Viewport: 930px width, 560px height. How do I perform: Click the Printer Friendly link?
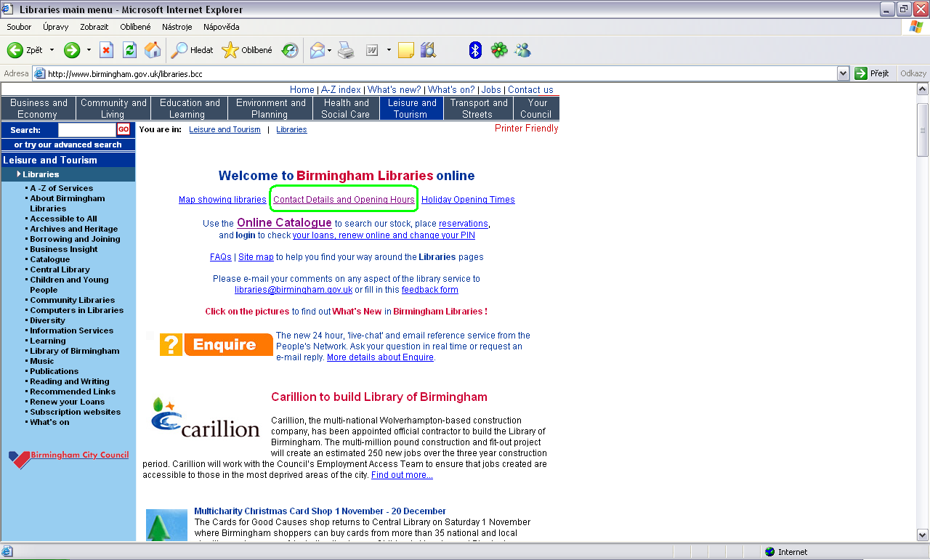tap(527, 129)
